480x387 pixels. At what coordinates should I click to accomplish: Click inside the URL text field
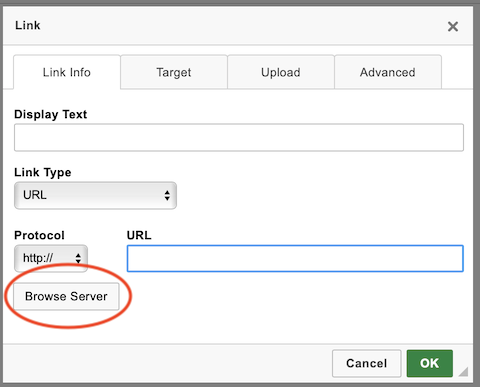click(295, 258)
